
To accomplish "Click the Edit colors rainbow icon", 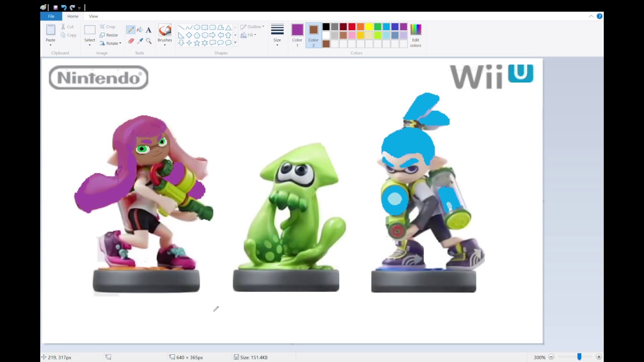I will click(x=416, y=30).
